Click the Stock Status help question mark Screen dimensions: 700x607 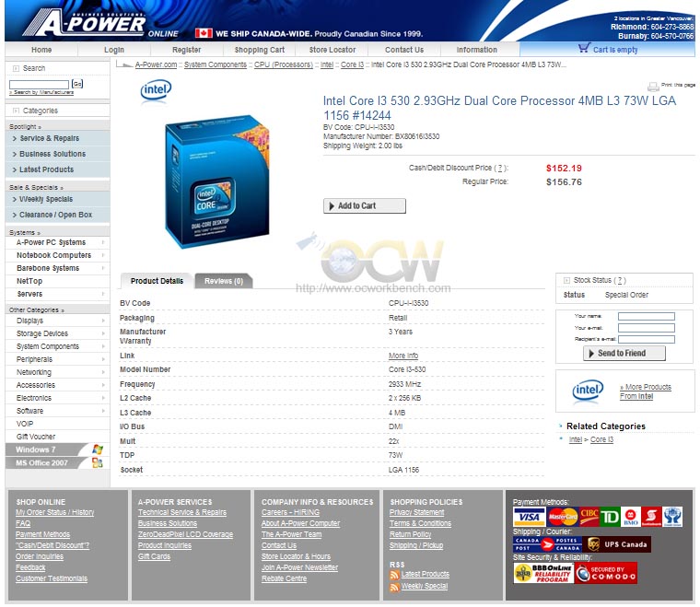[x=620, y=280]
